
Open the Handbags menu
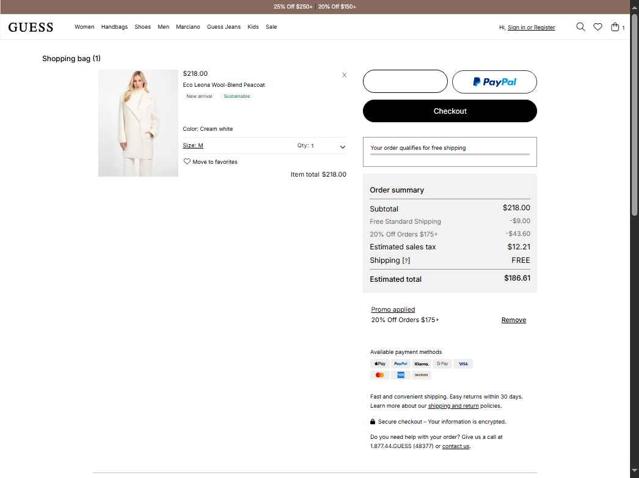tap(114, 27)
